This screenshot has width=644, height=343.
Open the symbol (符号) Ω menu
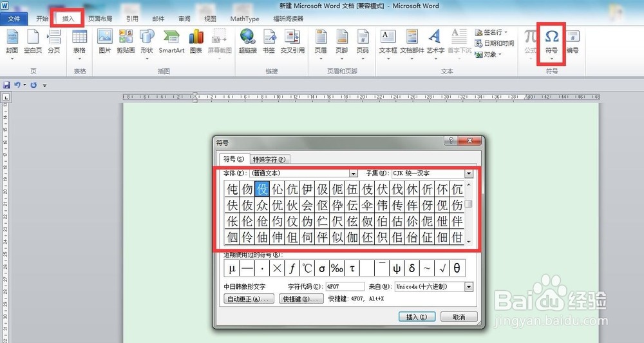tap(552, 44)
